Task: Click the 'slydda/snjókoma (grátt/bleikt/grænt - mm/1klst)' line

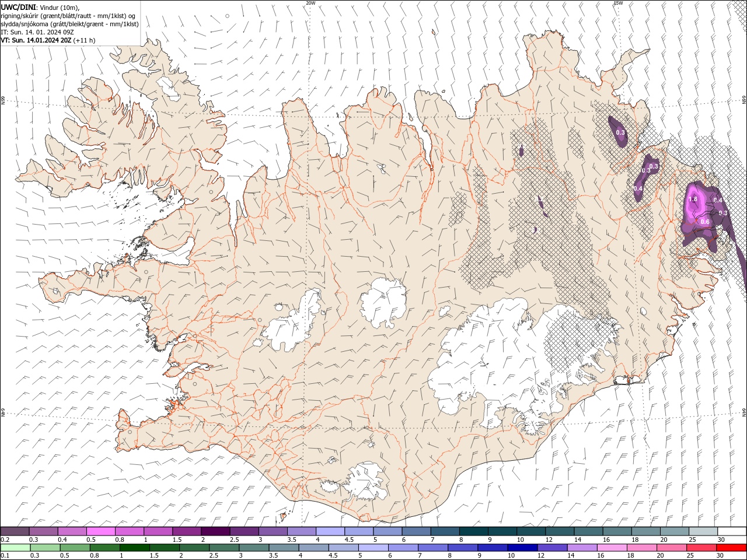Action: [69, 24]
